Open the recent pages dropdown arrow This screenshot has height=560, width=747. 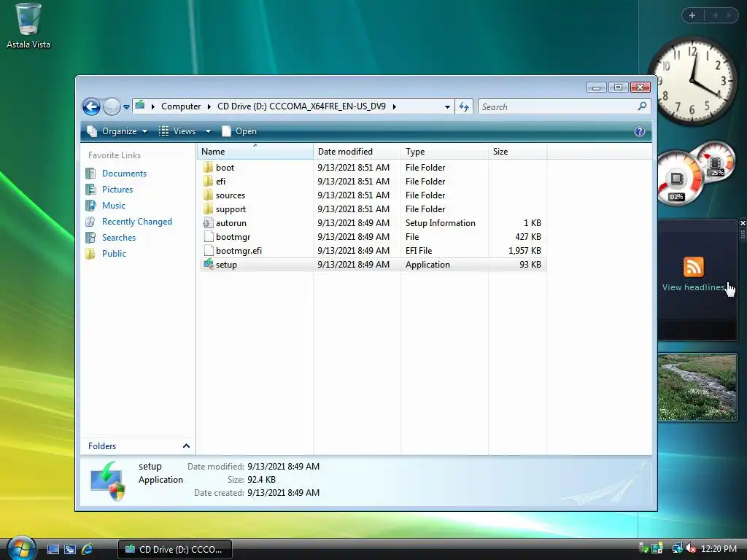[126, 107]
